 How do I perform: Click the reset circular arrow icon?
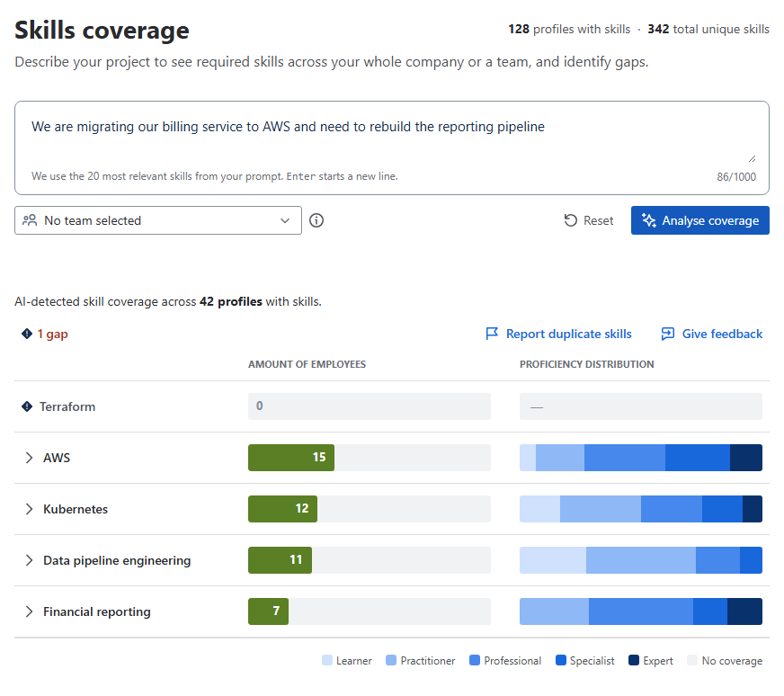coord(571,220)
